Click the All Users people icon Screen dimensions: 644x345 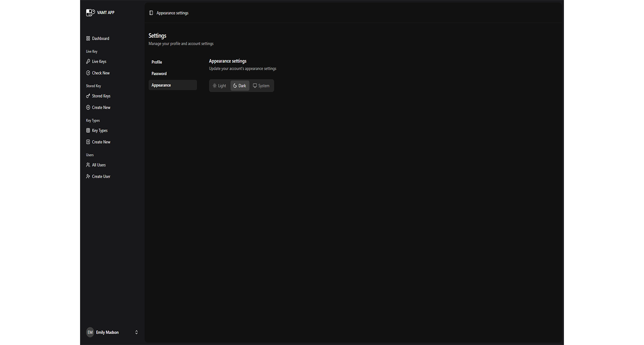pos(88,165)
